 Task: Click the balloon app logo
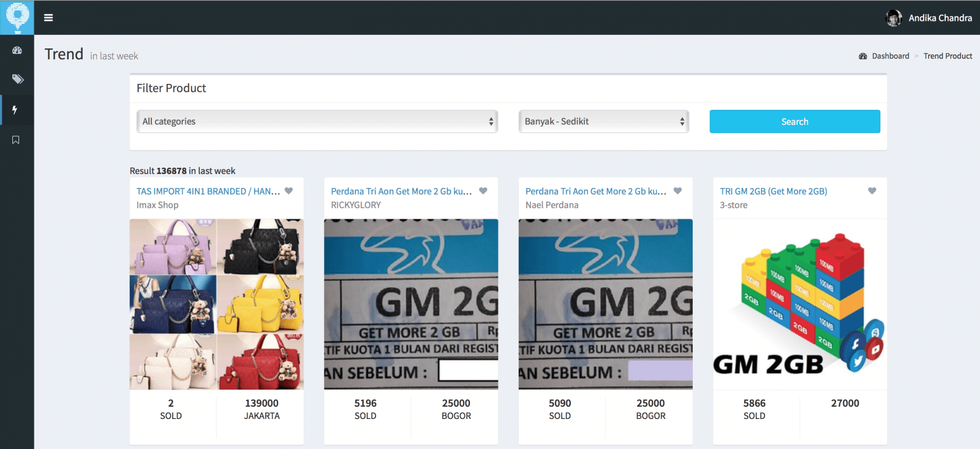pos(17,17)
